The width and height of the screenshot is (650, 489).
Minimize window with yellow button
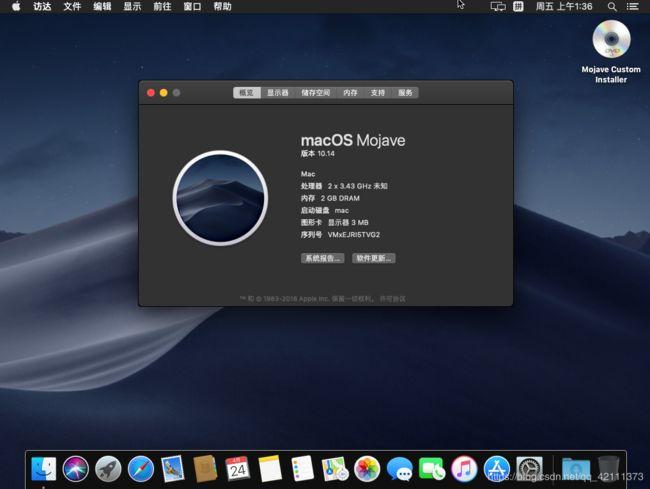(x=164, y=93)
